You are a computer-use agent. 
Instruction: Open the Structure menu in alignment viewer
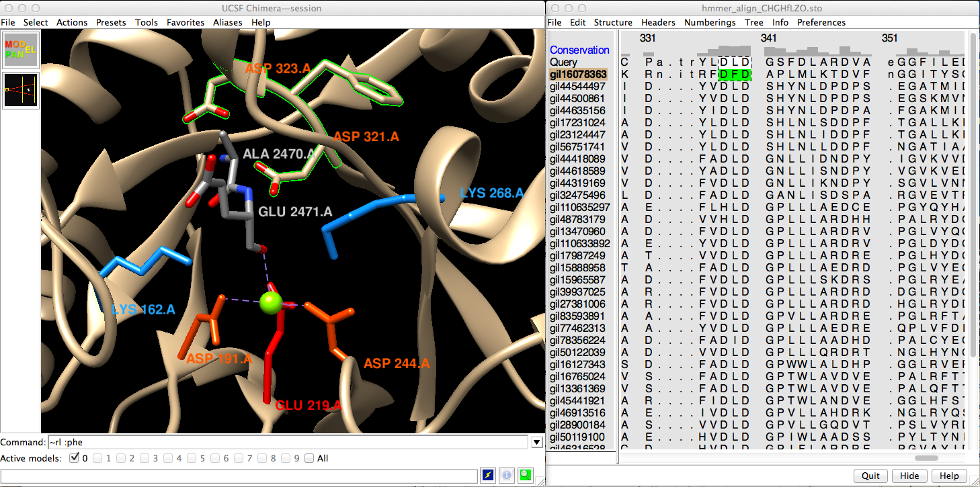(613, 22)
